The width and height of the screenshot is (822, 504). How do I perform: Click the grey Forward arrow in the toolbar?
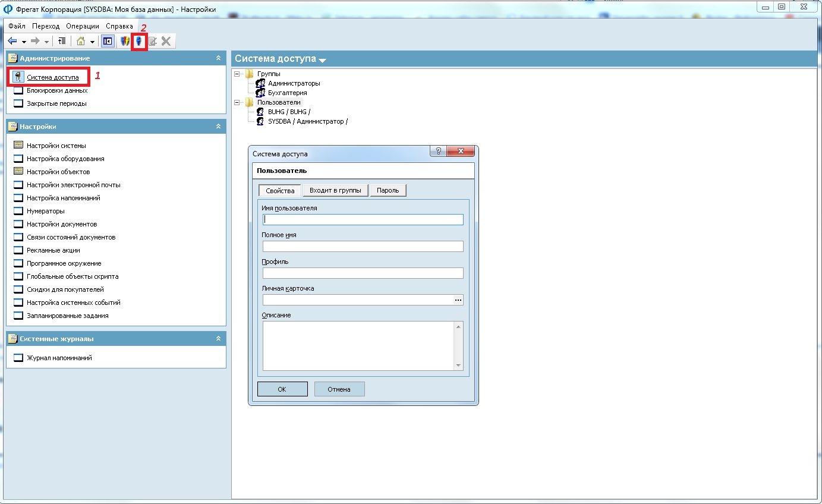(x=35, y=41)
